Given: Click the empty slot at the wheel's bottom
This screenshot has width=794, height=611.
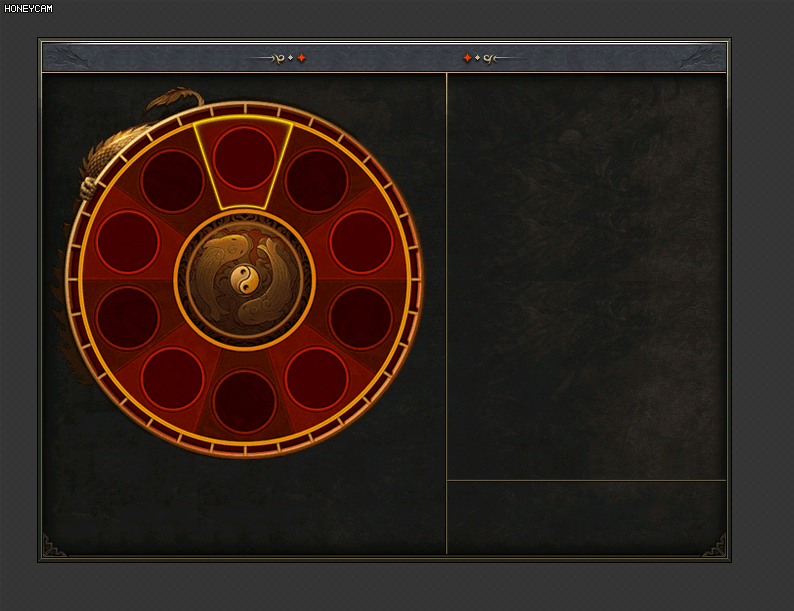Looking at the screenshot, I should (x=244, y=401).
